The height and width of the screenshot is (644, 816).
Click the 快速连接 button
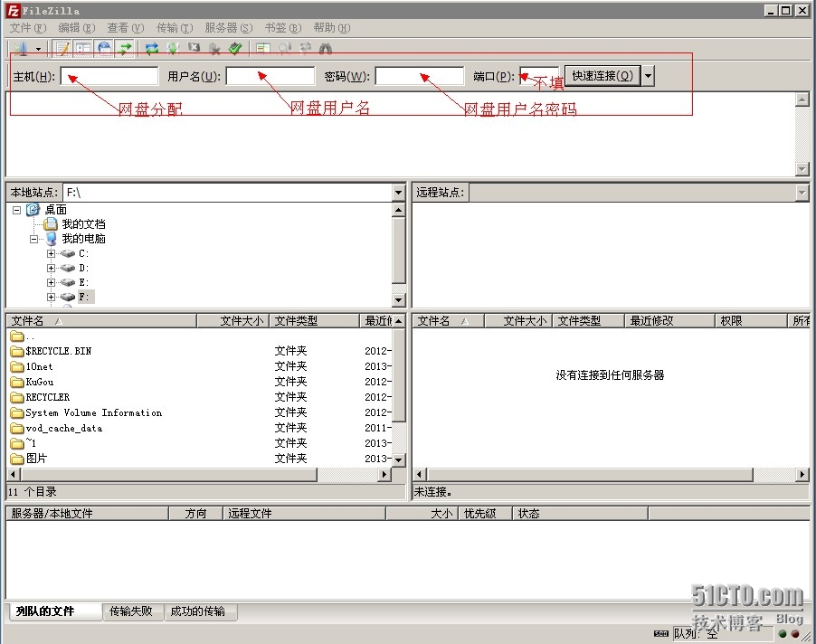[x=603, y=76]
